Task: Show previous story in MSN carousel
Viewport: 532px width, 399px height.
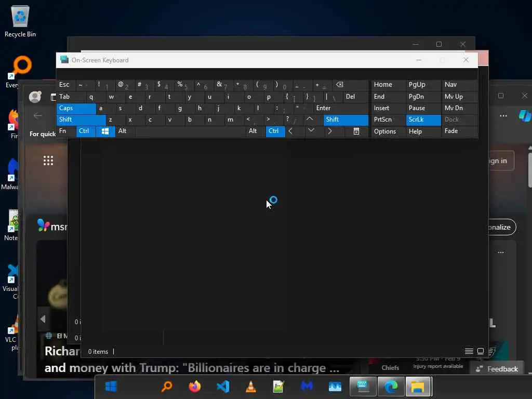Action: [x=43, y=319]
